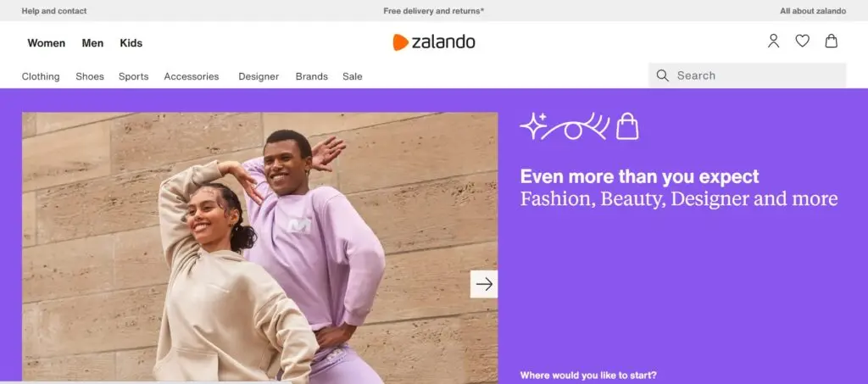Select the Kids tab
This screenshot has height=384, width=868.
[131, 43]
